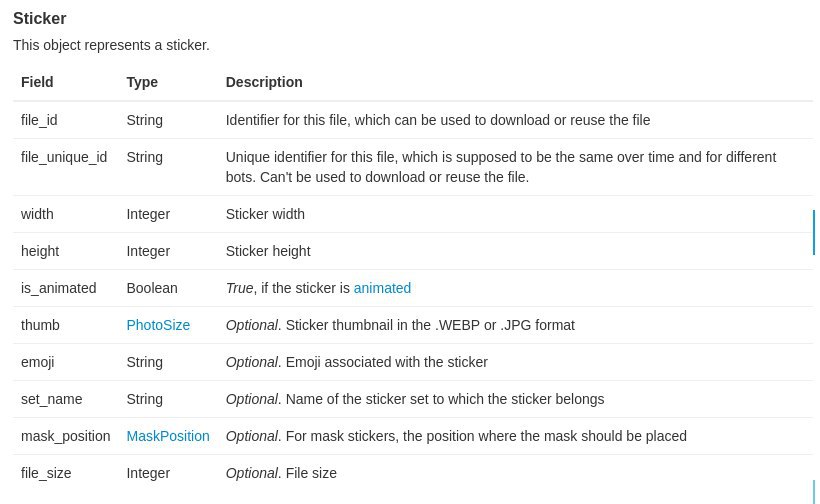Click the Type column header
This screenshot has width=820, height=504.
point(142,83)
